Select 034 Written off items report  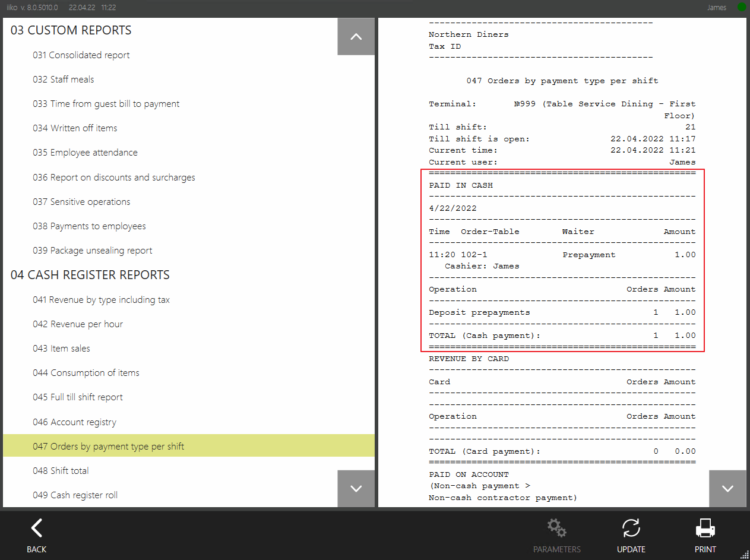[75, 128]
